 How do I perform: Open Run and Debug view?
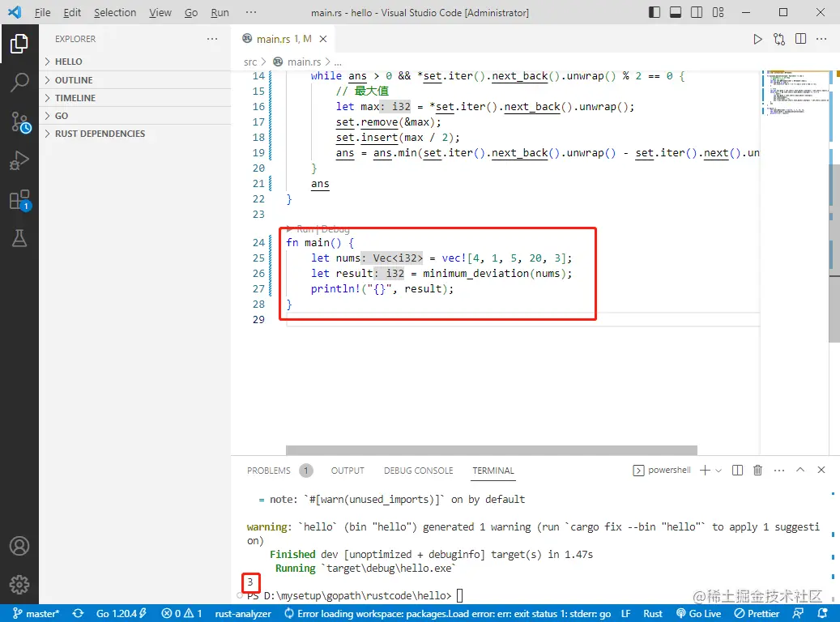point(19,160)
